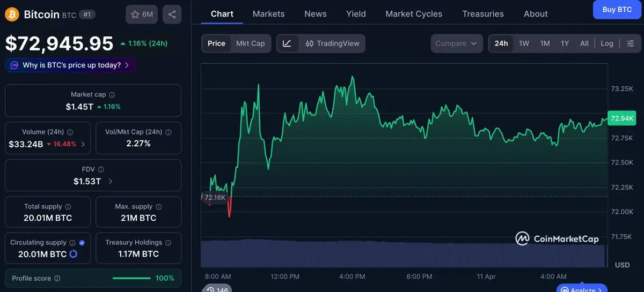Switch to TradingView chart
The width and height of the screenshot is (644, 292).
pyautogui.click(x=332, y=43)
